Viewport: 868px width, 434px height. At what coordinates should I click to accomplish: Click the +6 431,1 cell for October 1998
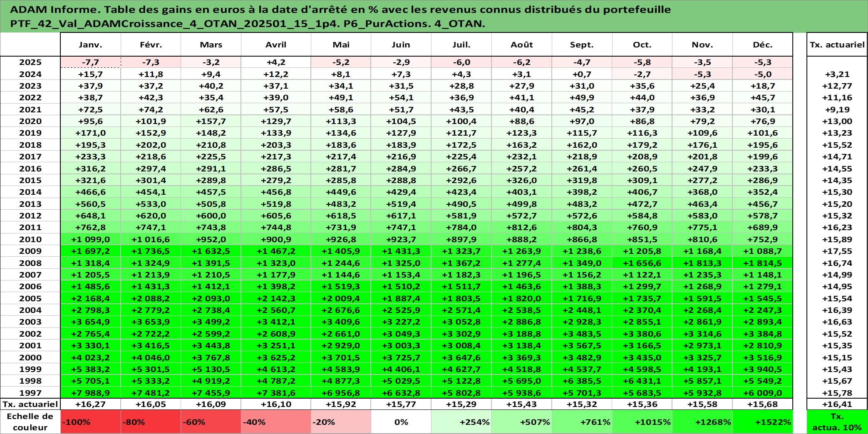pyautogui.click(x=642, y=381)
